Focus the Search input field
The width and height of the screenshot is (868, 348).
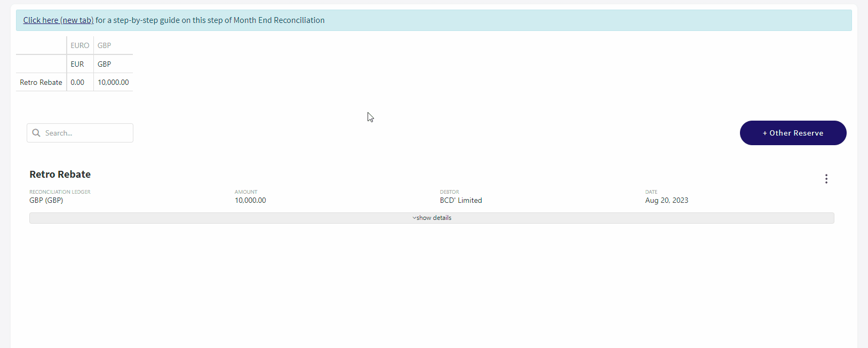[x=80, y=133]
